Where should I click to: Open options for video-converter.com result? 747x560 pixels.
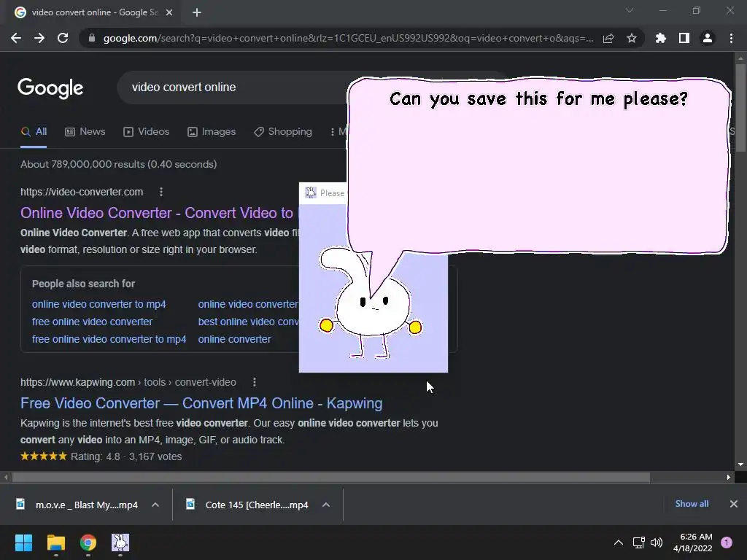pos(161,192)
